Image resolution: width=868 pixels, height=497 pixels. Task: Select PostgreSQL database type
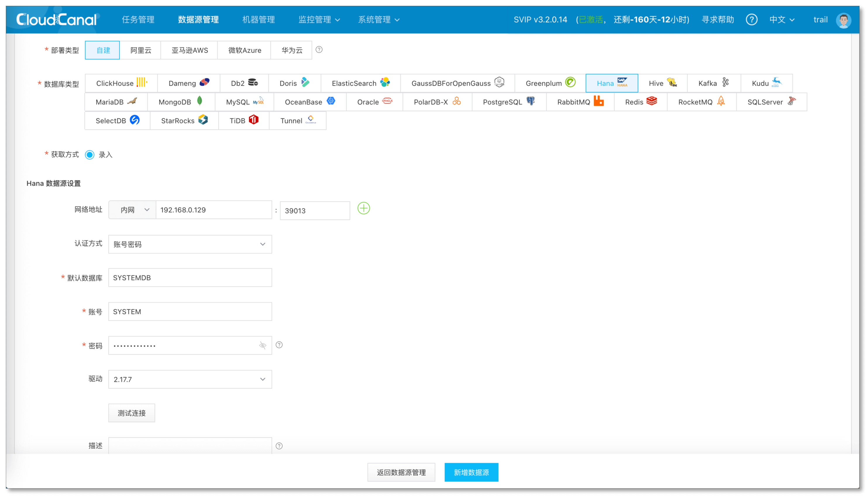[x=509, y=102]
